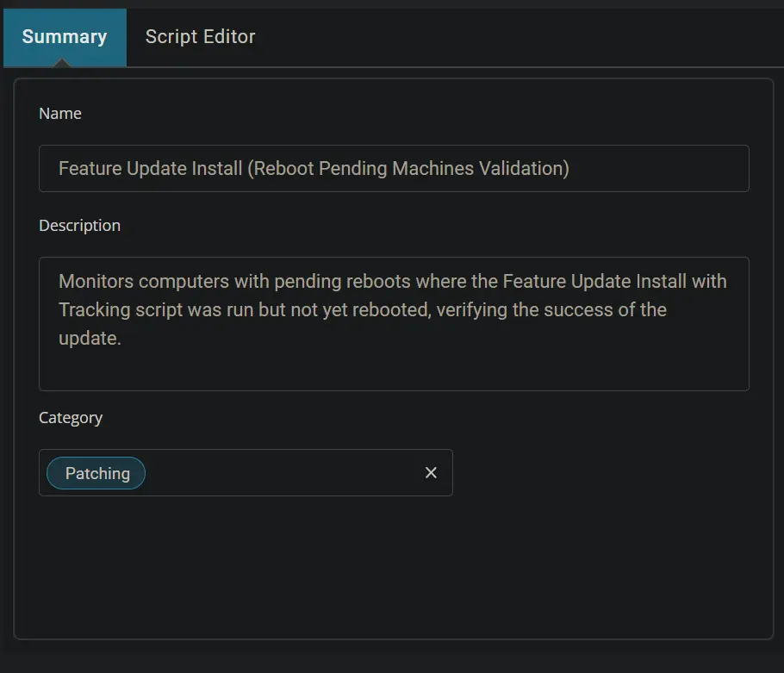The image size is (784, 673).
Task: Click "Feature Update Install" text in Name field
Action: [151, 169]
